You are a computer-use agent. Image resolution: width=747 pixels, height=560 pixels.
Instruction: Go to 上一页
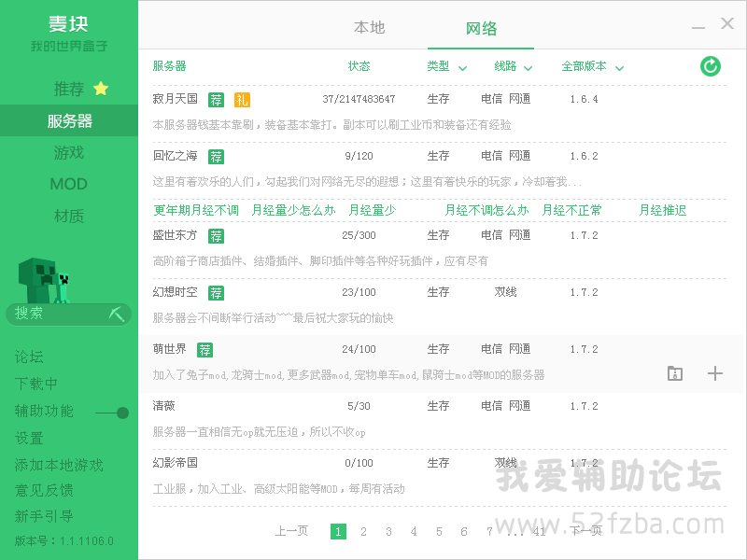[x=291, y=530]
